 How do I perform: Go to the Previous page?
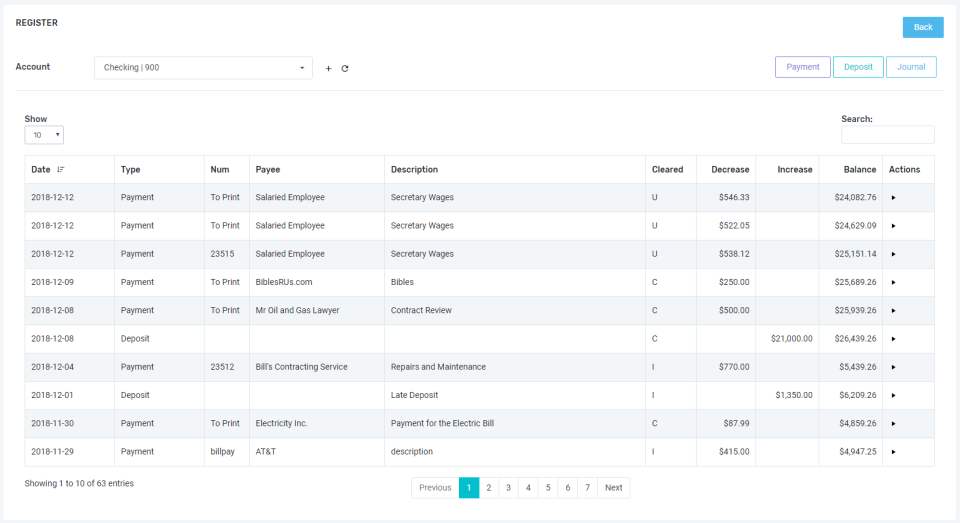click(x=435, y=487)
